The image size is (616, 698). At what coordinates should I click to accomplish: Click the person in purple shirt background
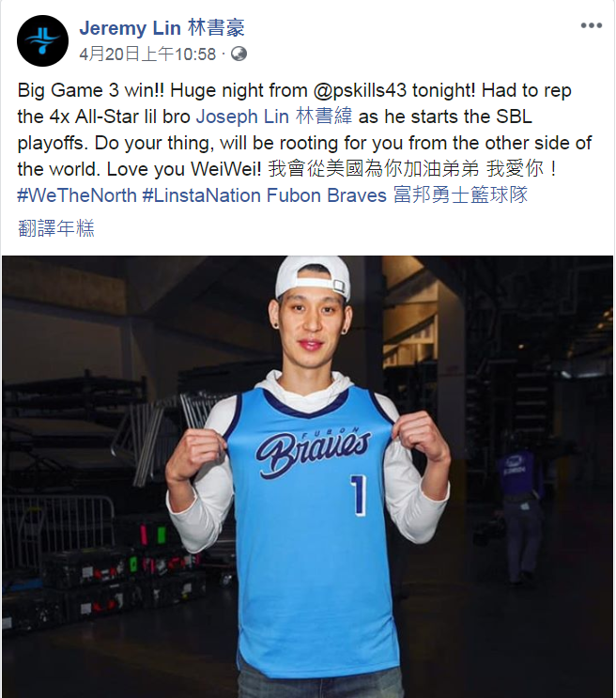click(519, 512)
